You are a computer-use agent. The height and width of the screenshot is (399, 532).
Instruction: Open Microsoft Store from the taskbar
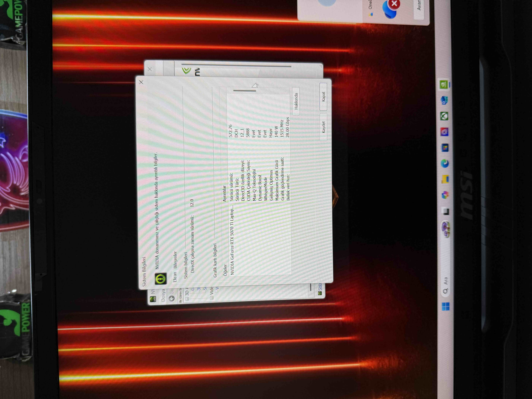(x=445, y=148)
